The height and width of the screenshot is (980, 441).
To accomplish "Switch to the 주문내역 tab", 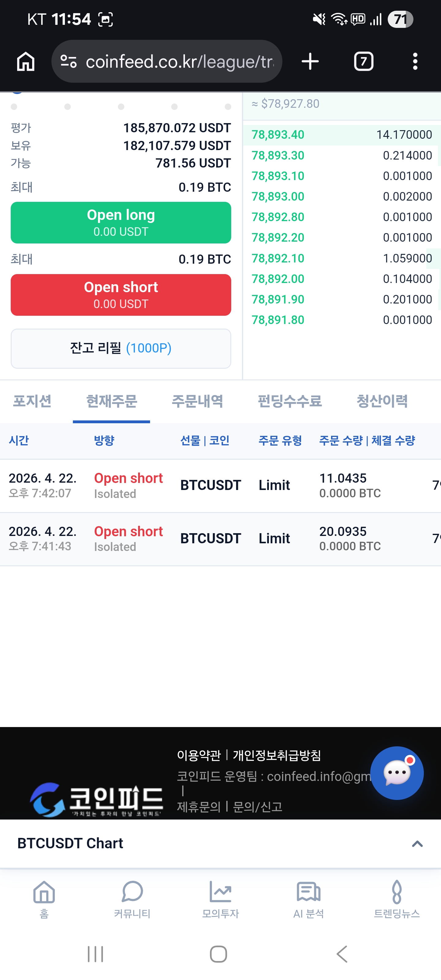I will pyautogui.click(x=197, y=401).
